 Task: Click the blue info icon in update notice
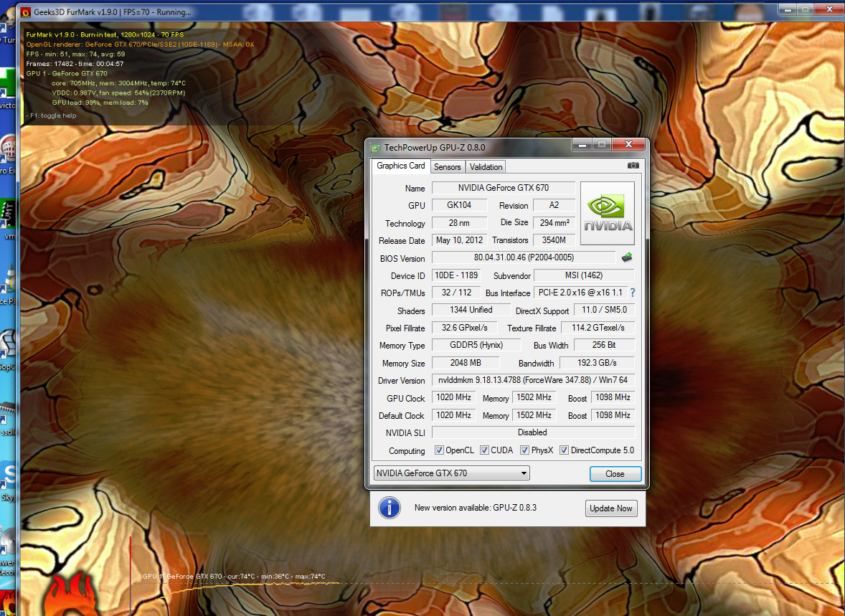[389, 508]
